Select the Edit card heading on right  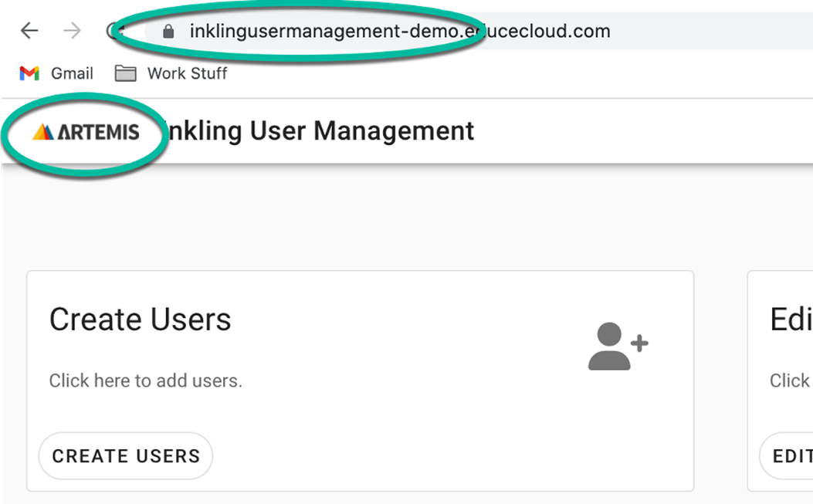pos(790,320)
